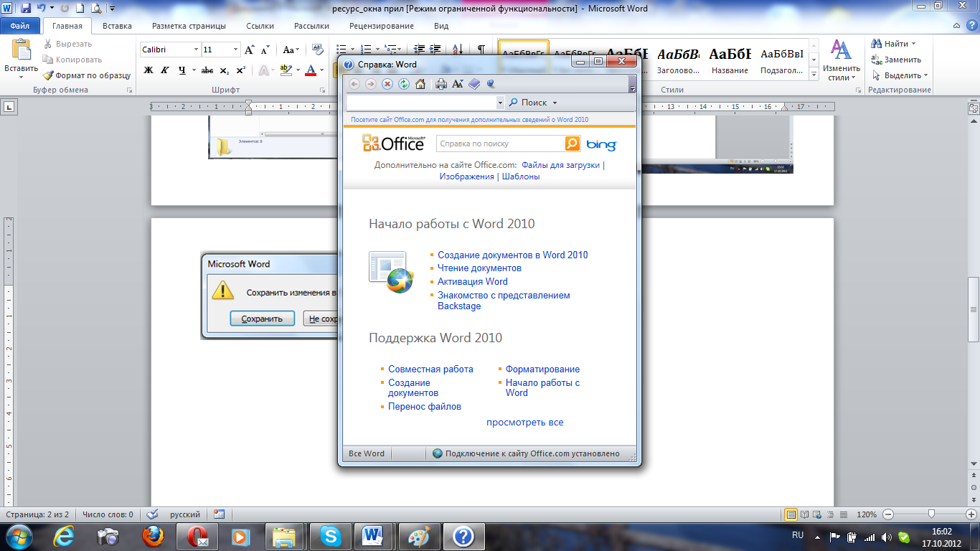This screenshot has width=980, height=551.
Task: Click Format Painter (Формат по образцу)
Action: 87,75
